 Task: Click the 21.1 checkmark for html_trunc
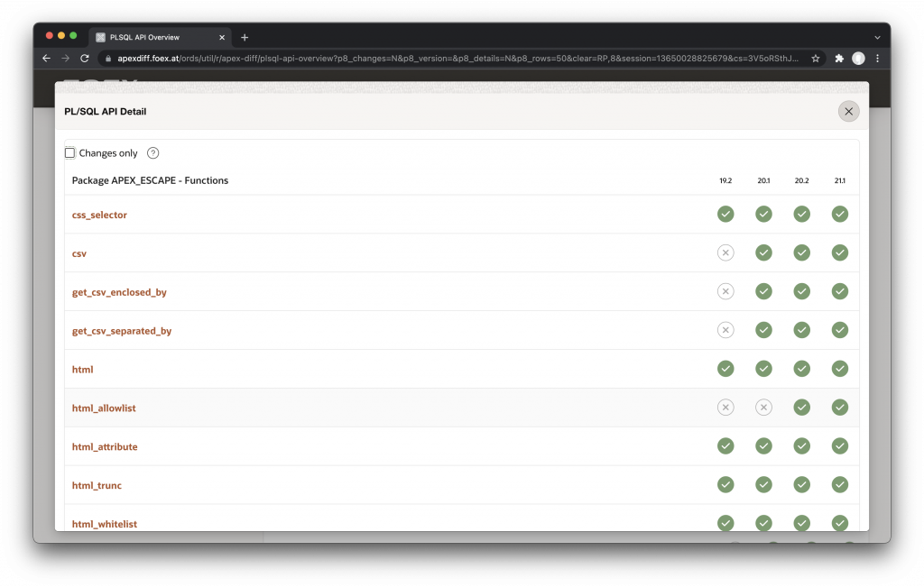(840, 485)
